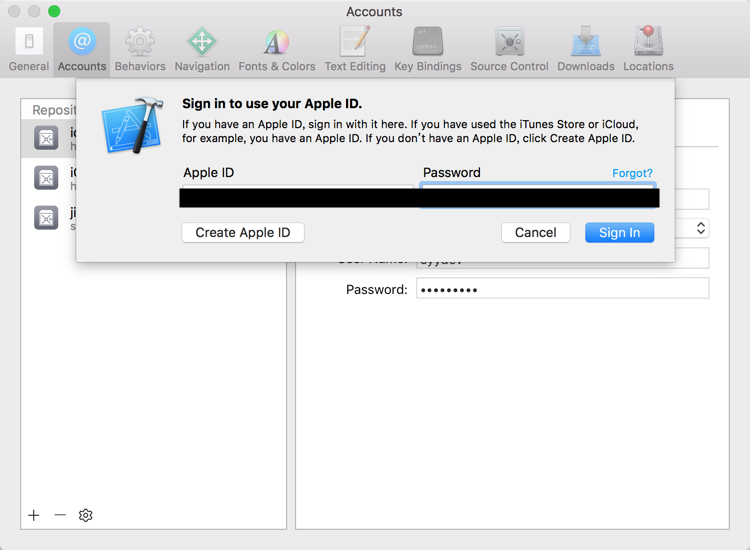Open Fonts & Colors preferences

pos(277,50)
